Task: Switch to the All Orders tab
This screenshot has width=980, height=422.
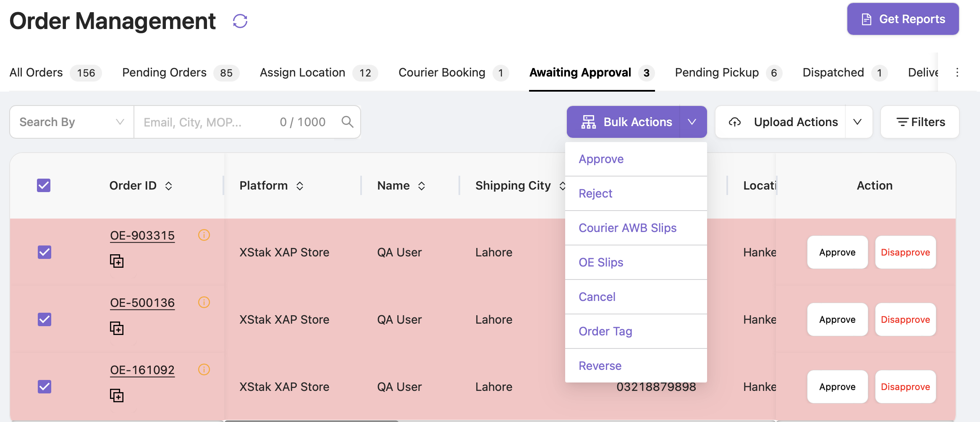Action: click(x=55, y=73)
